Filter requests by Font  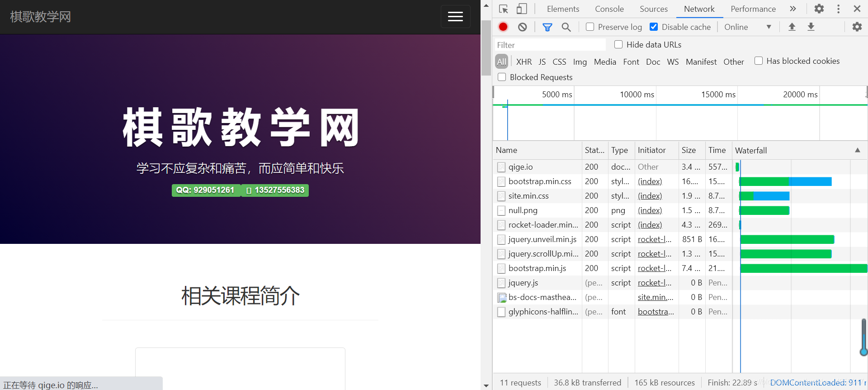click(631, 62)
